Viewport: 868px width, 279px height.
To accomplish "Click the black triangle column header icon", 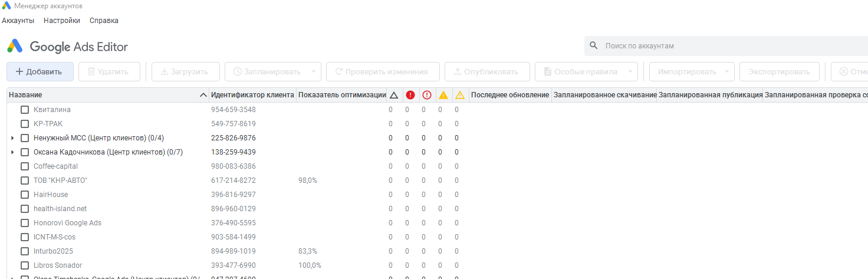I will pos(394,95).
